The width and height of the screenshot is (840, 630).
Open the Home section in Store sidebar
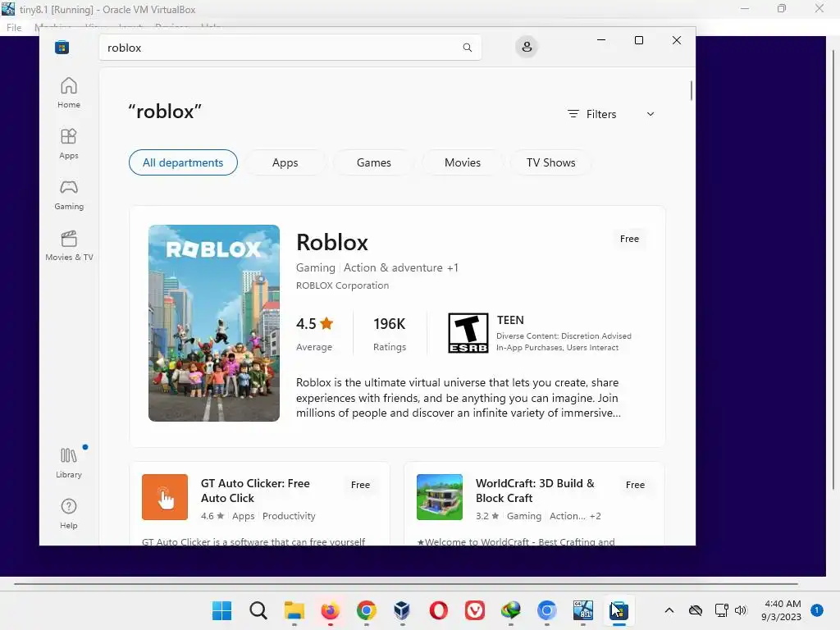69,93
